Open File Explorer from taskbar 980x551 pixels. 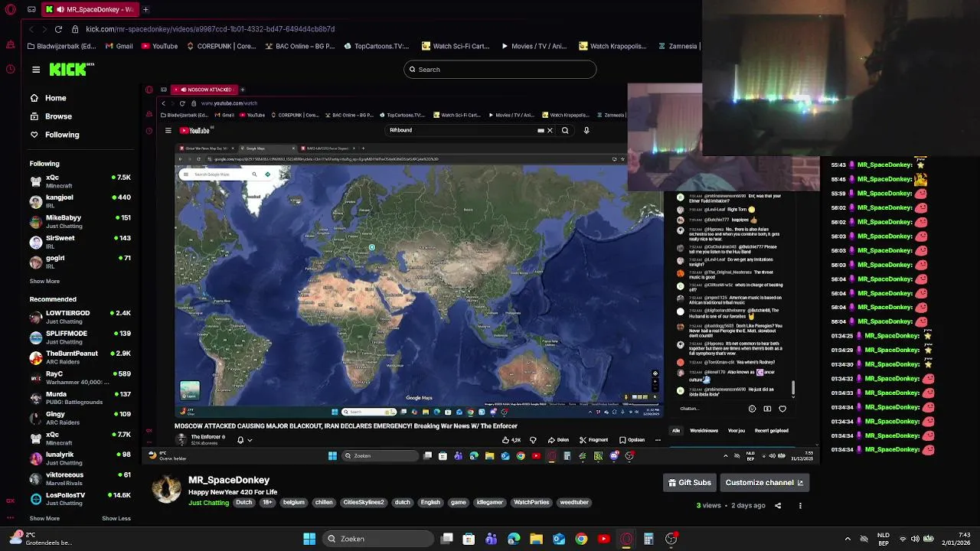pyautogui.click(x=536, y=539)
